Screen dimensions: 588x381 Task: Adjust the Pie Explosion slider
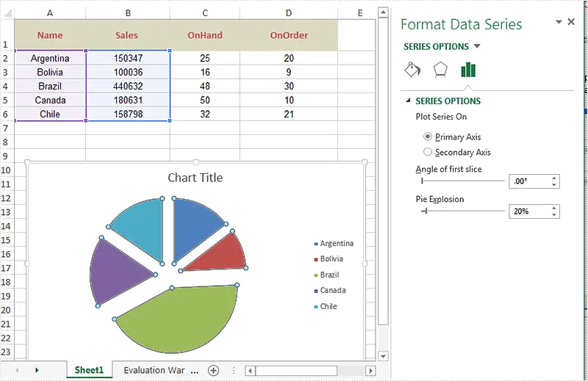(x=425, y=211)
